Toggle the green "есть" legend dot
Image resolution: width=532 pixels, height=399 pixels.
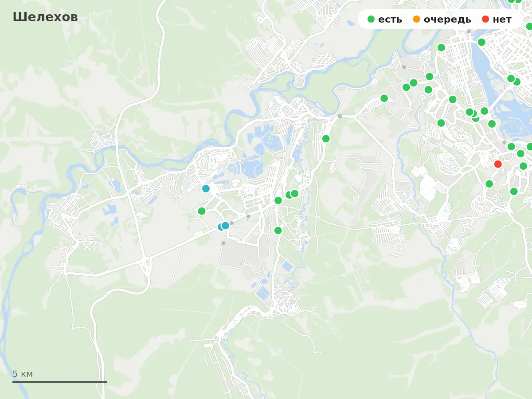click(x=371, y=19)
